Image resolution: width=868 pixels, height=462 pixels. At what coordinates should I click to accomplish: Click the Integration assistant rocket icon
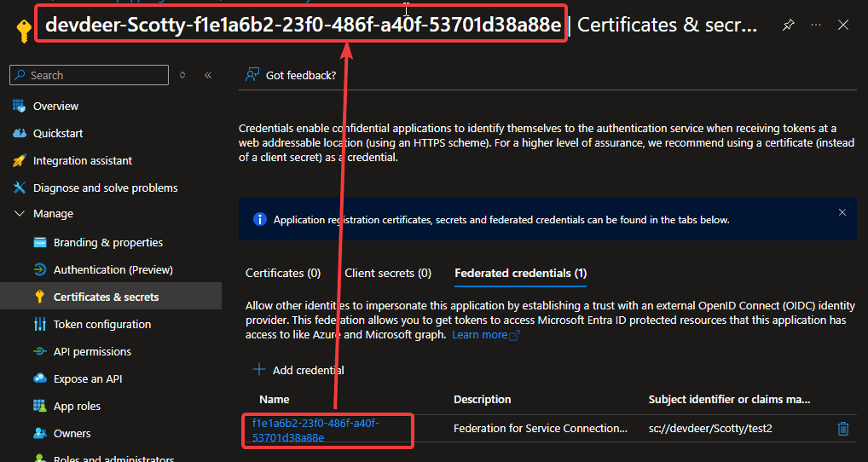click(x=20, y=160)
